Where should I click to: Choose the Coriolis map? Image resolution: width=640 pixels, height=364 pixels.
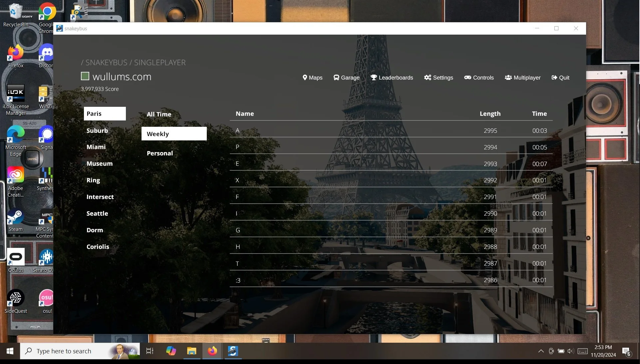pos(98,247)
